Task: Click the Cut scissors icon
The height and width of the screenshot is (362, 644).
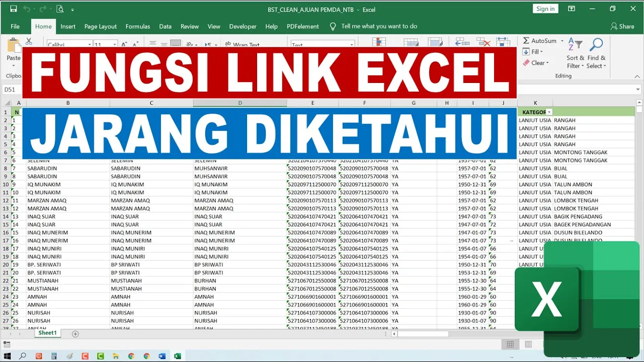Action: point(29,41)
